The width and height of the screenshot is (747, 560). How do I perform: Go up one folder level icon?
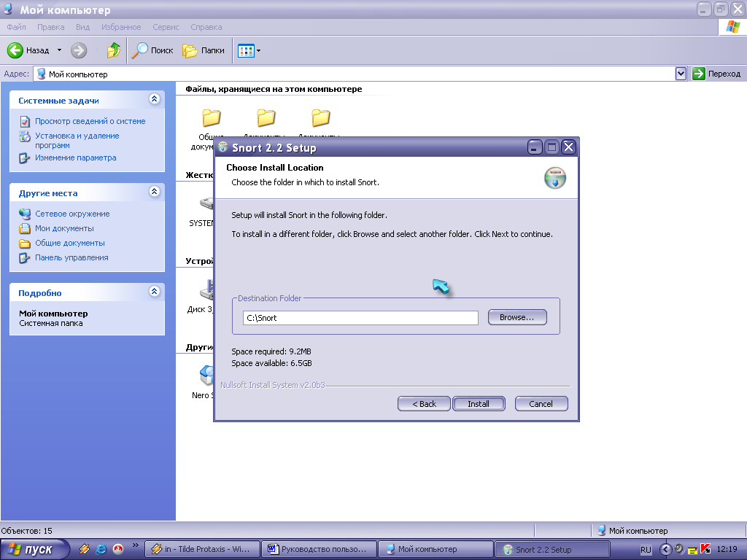point(114,50)
